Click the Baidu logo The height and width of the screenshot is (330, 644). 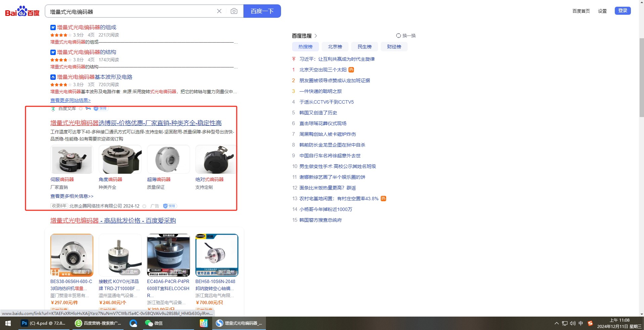pyautogui.click(x=22, y=11)
